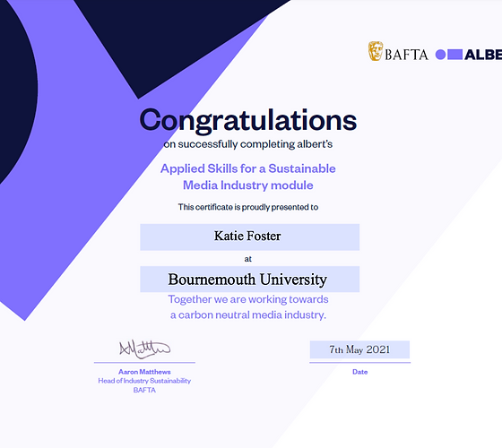The height and width of the screenshot is (448, 502).
Task: Click the handwritten signature of Aaron Matthews
Action: (144, 349)
